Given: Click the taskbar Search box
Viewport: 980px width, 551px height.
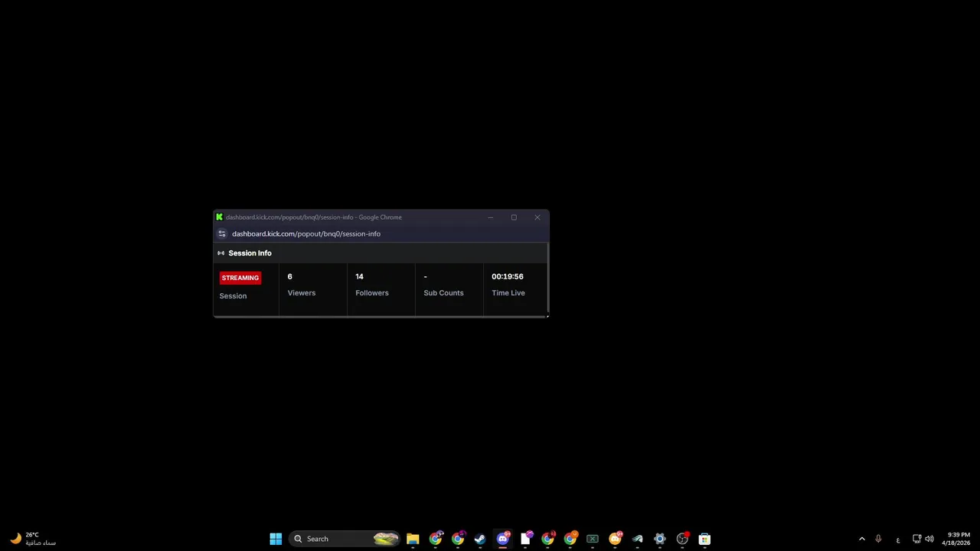Looking at the screenshot, I should pos(345,539).
